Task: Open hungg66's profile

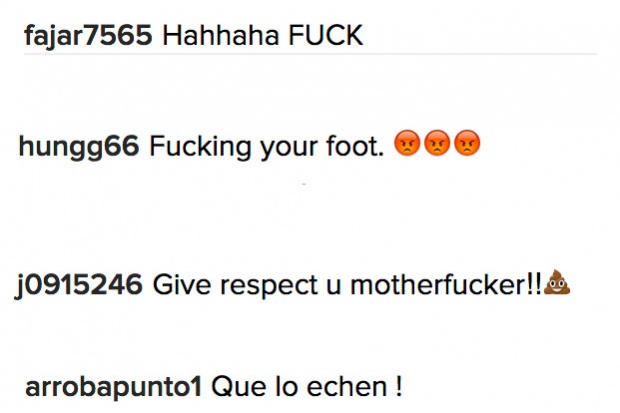Action: (79, 147)
